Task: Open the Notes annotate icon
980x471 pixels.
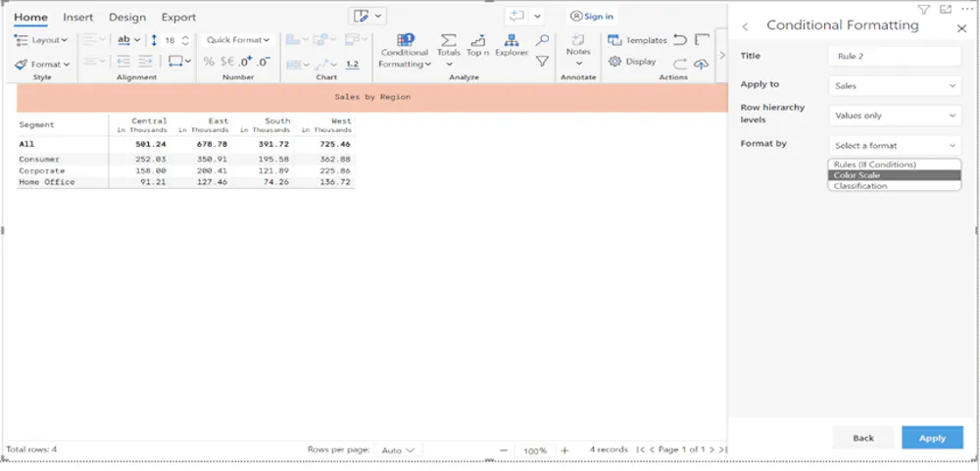Action: tap(578, 40)
